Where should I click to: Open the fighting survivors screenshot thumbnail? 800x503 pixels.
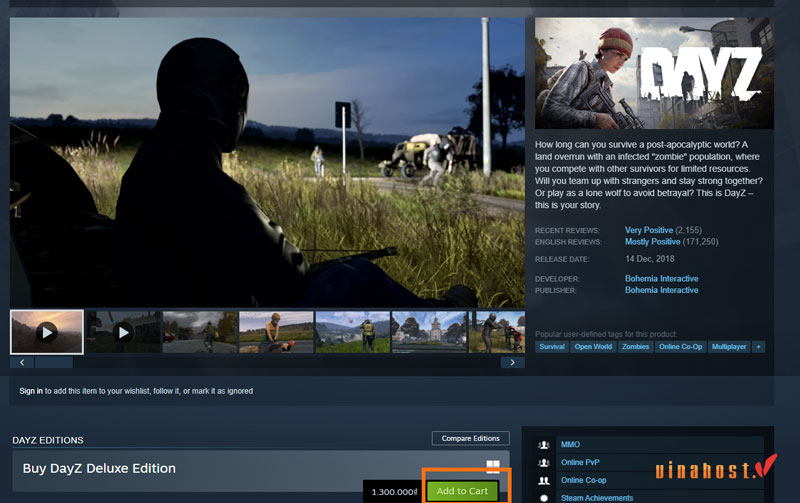pyautogui.click(x=497, y=332)
